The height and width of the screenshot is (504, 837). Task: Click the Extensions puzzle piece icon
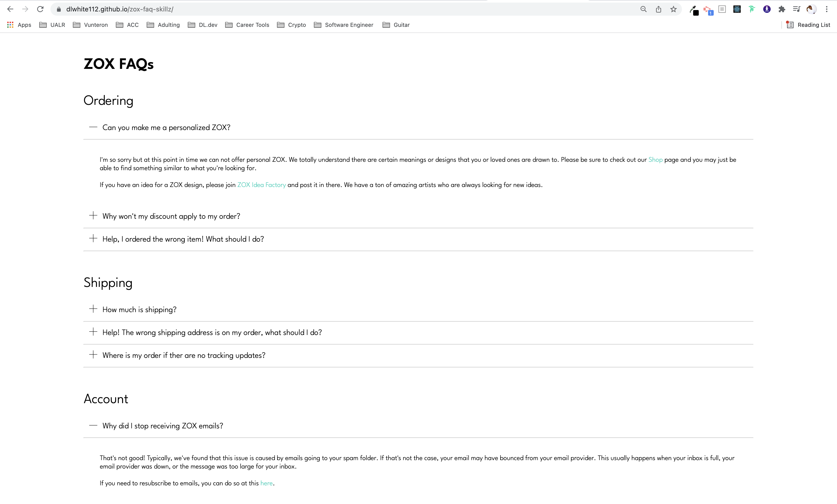click(x=782, y=9)
